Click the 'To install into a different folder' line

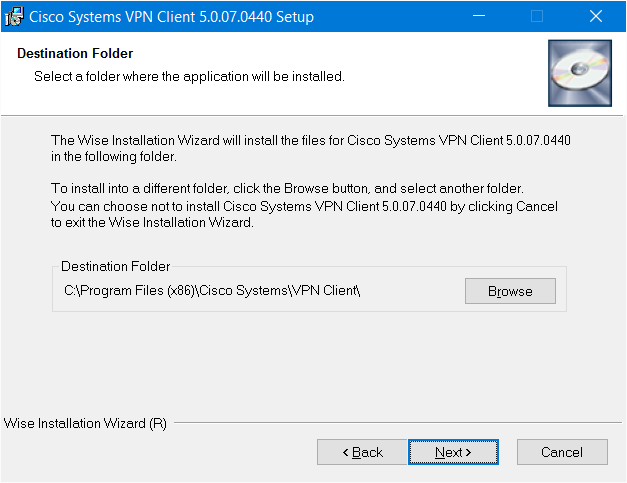(287, 188)
